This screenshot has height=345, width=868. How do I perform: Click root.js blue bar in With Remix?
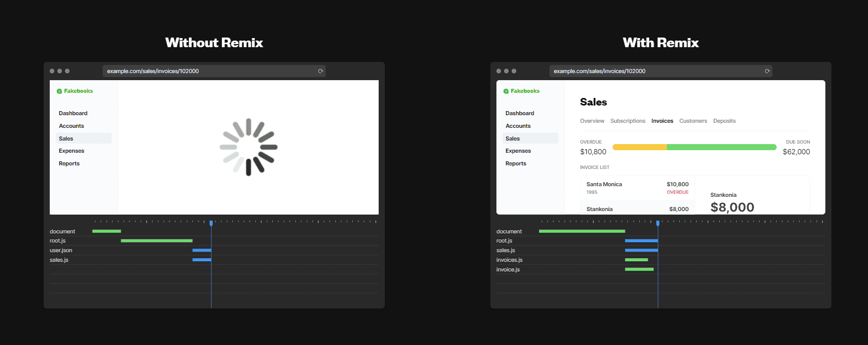tap(641, 240)
